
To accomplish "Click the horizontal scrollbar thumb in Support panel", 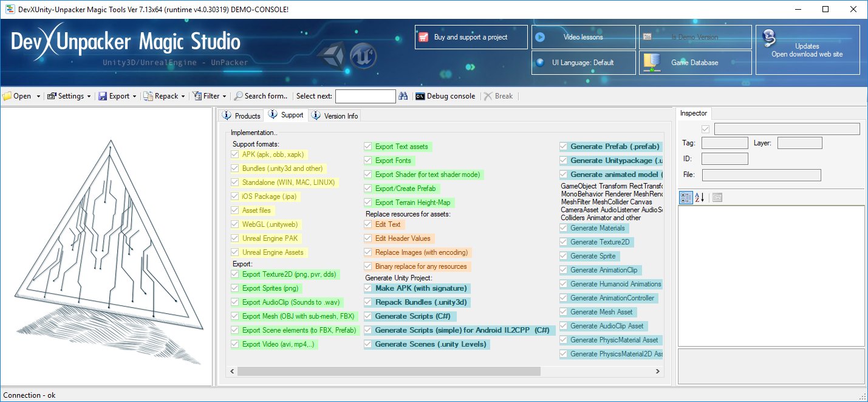I will tap(389, 371).
